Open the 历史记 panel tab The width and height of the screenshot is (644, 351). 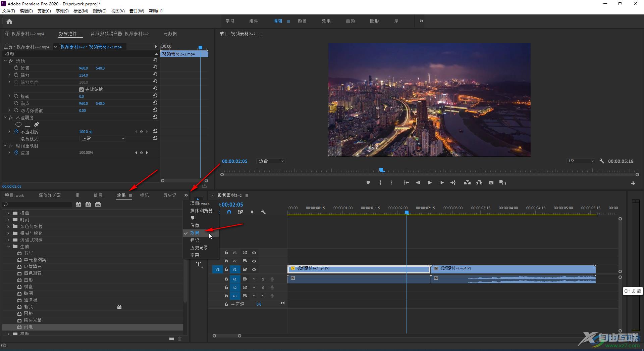tap(170, 195)
